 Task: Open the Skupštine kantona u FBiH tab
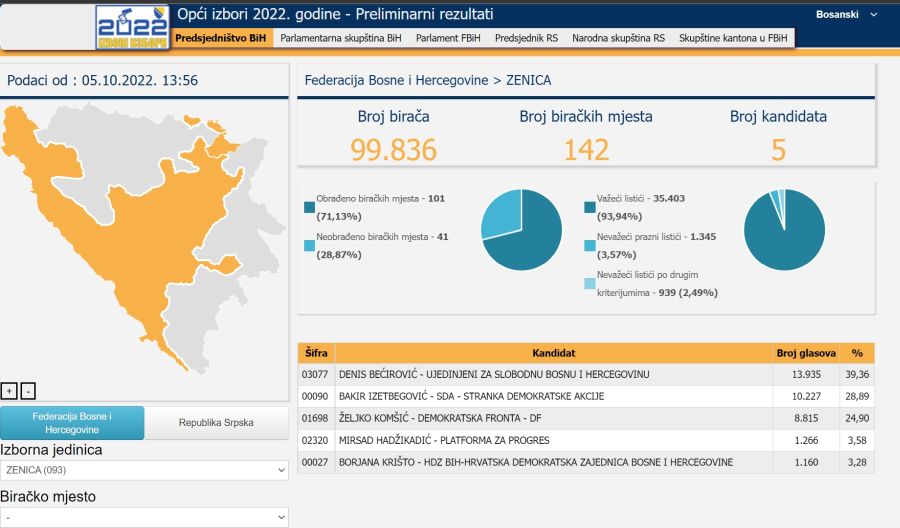pos(733,38)
